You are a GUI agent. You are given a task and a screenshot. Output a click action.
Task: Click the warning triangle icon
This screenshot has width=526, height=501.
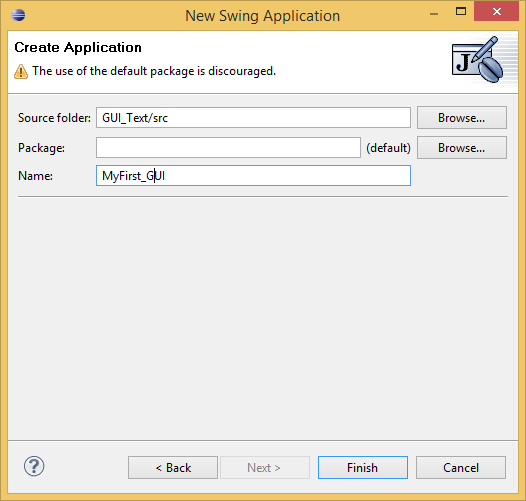click(21, 71)
